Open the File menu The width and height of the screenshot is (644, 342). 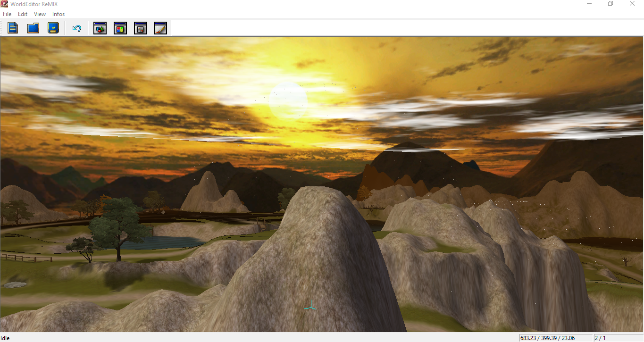coord(7,14)
